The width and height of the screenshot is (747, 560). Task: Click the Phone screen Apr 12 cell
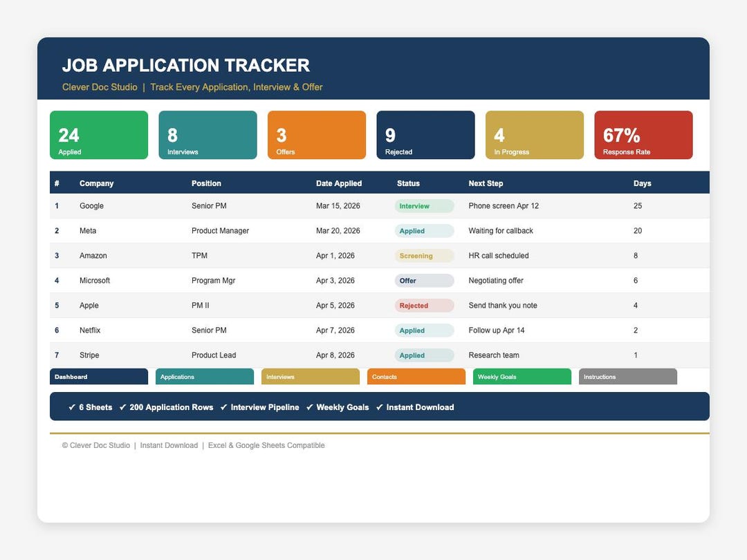point(504,206)
